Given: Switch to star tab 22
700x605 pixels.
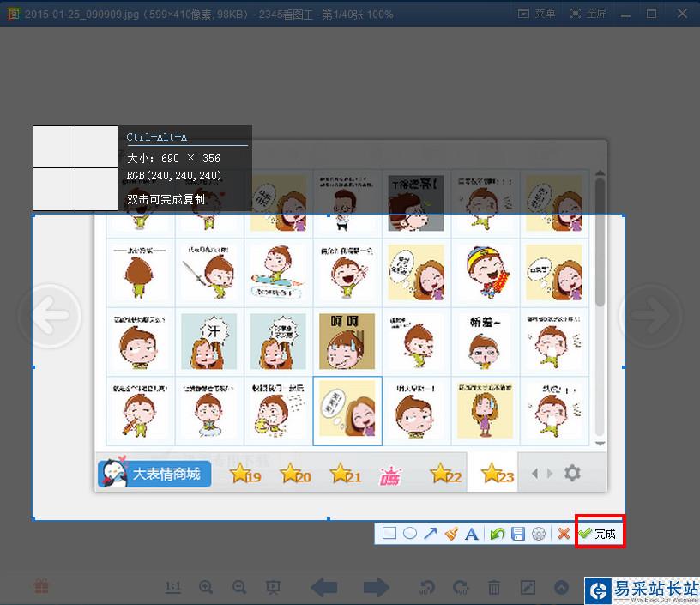Looking at the screenshot, I should point(445,474).
